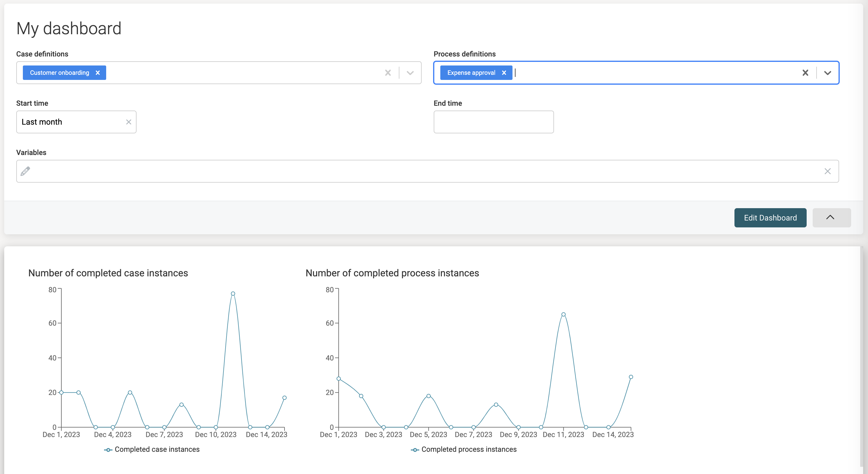
Task: Remove the Expense approval chip
Action: click(x=504, y=72)
